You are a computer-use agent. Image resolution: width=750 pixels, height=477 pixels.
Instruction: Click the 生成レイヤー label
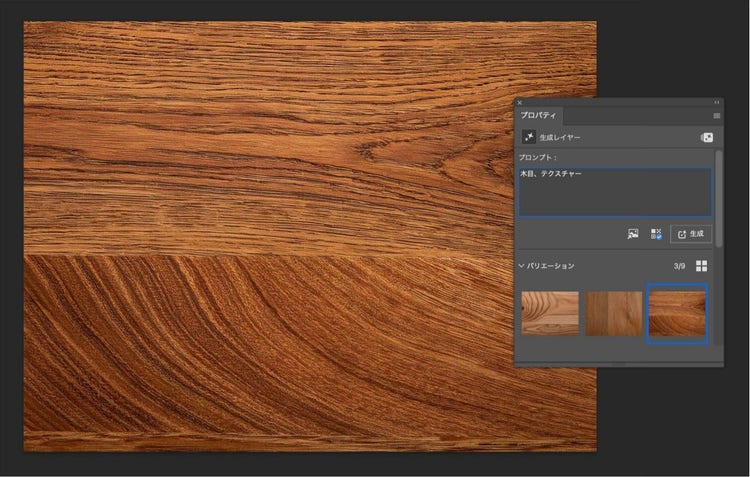tap(561, 137)
